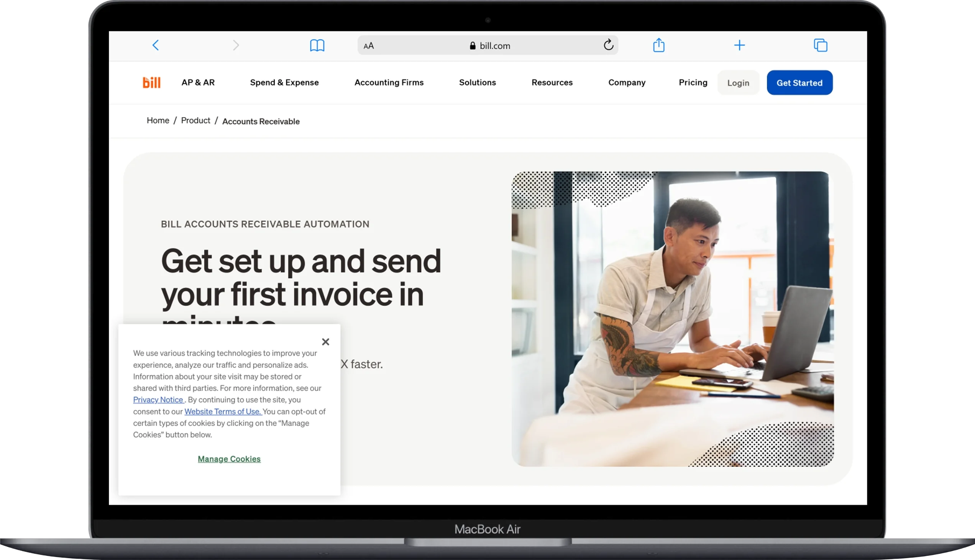Tap the AA reader text size control
This screenshot has height=560, width=975.
[369, 46]
